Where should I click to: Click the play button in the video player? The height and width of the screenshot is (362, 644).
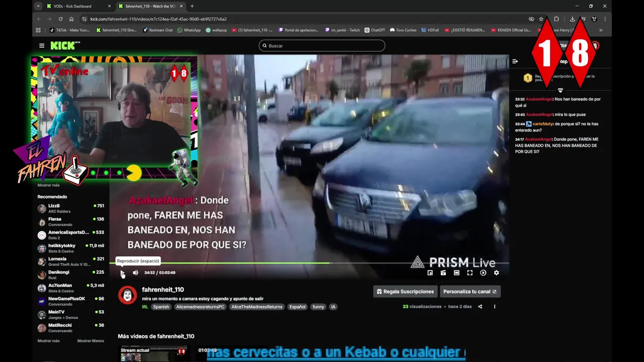pos(122,273)
